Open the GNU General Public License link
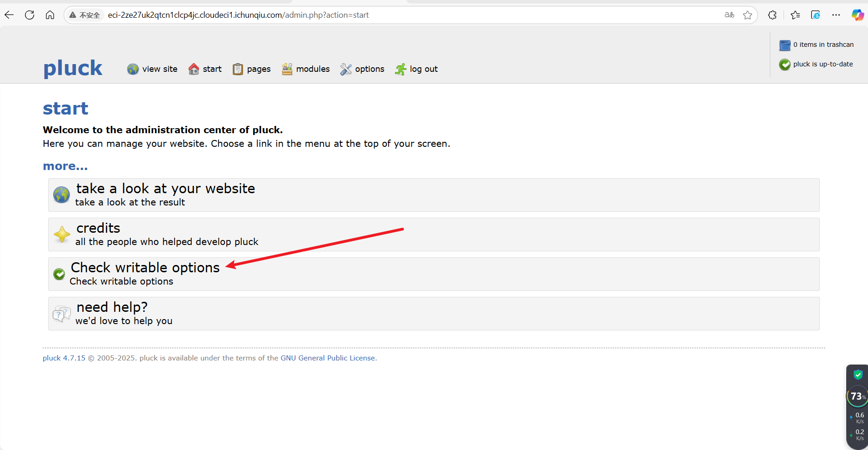 tap(328, 358)
